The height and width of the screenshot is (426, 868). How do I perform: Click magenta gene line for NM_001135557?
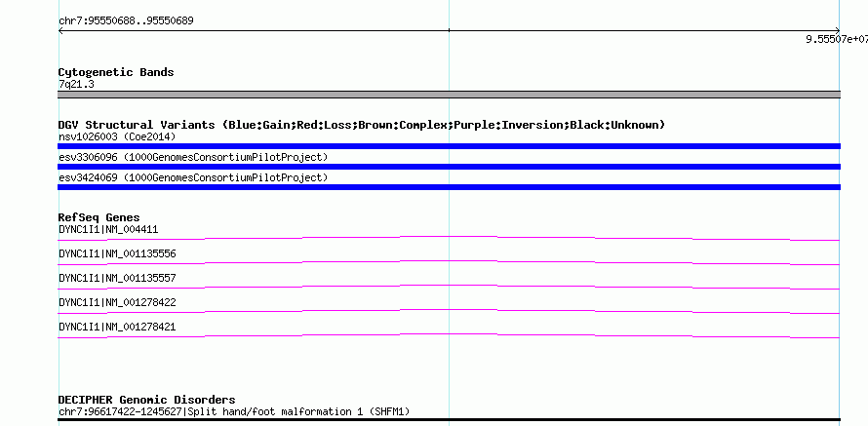click(449, 288)
